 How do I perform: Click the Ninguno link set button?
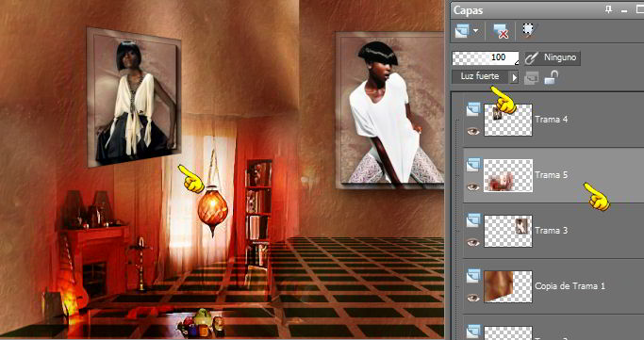tap(552, 57)
